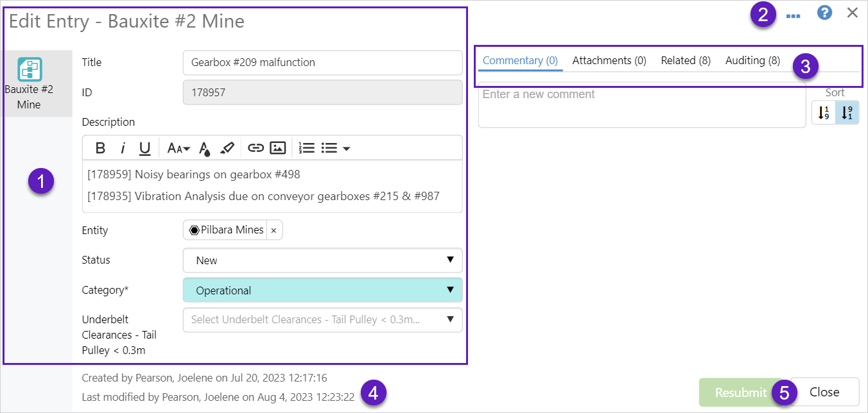Expand Underbelt Clearances dropdown
This screenshot has height=413, width=868.
(322, 319)
